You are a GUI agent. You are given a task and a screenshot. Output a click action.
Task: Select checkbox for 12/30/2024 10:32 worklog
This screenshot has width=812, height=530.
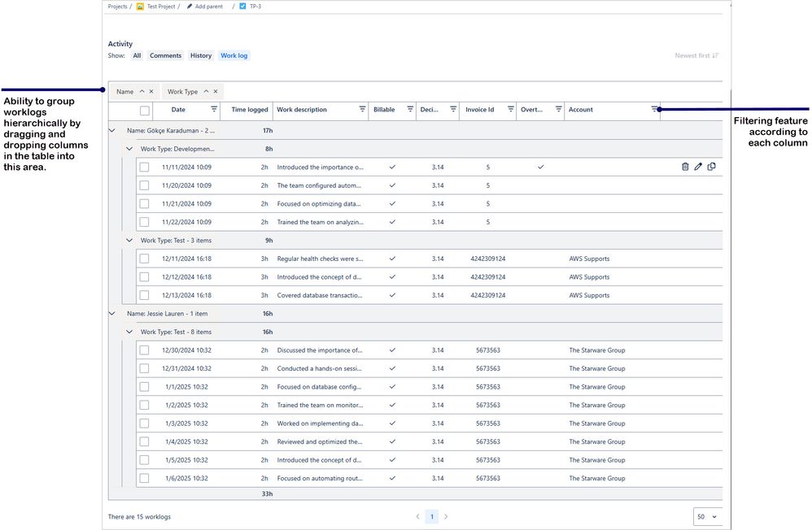144,350
